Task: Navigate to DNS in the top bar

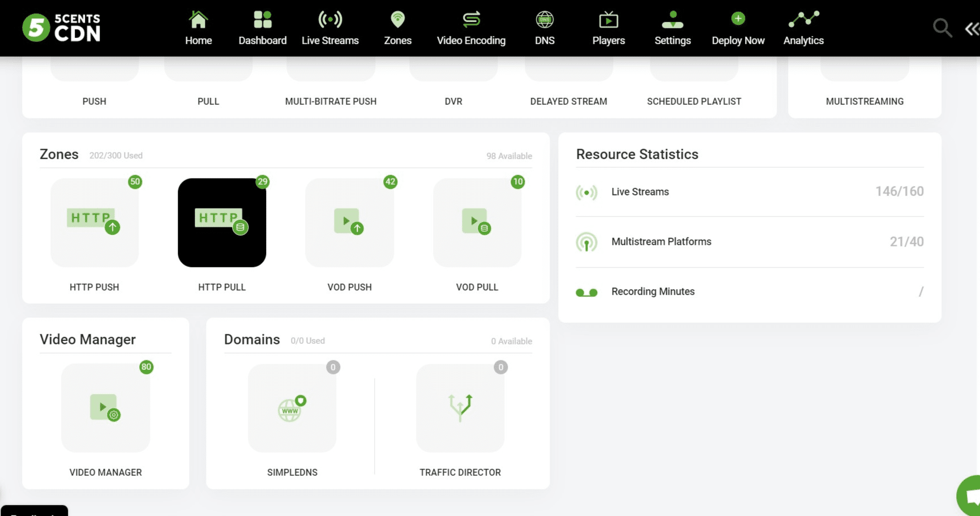Action: tap(545, 28)
